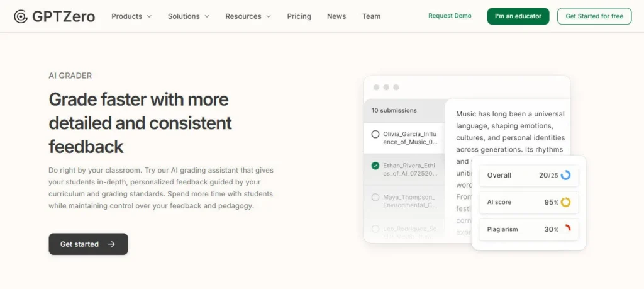Expand the Solutions dropdown chevron
Viewport: 644px width, 289px height.
click(206, 16)
